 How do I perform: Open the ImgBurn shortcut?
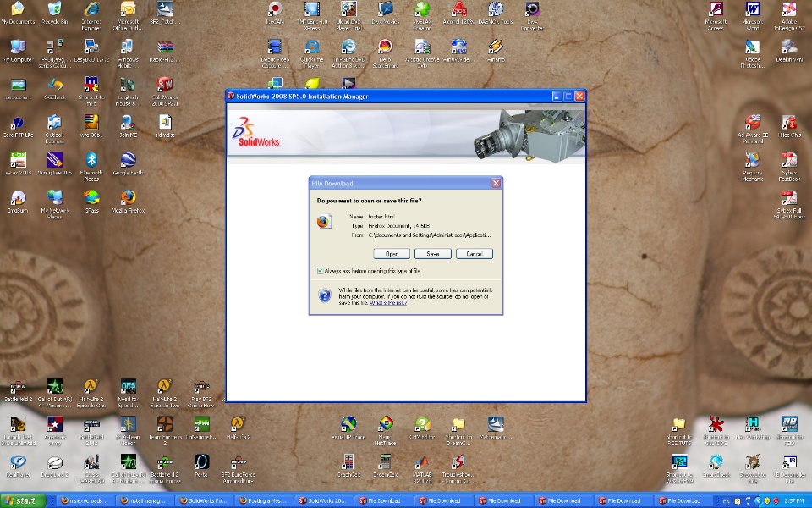(x=18, y=202)
